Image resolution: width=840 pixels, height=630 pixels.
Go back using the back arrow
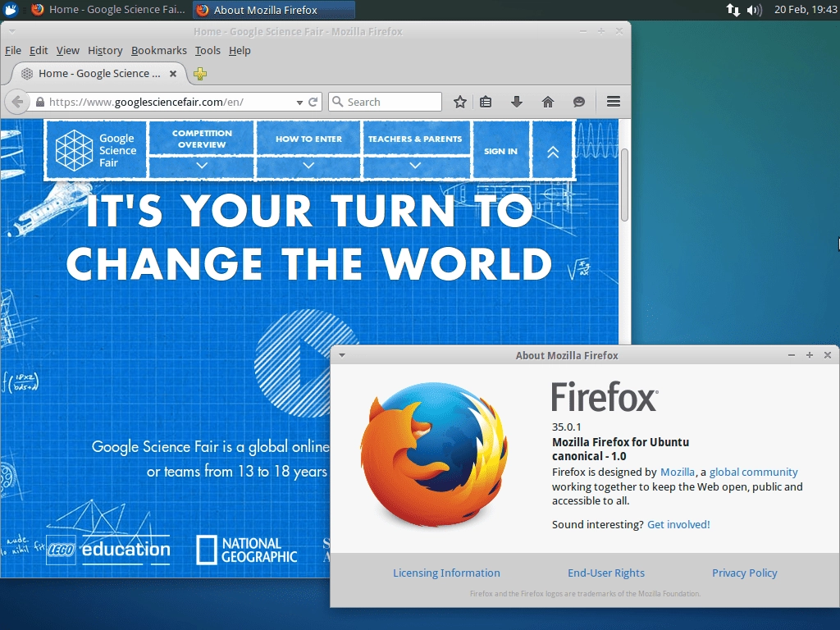coord(17,102)
